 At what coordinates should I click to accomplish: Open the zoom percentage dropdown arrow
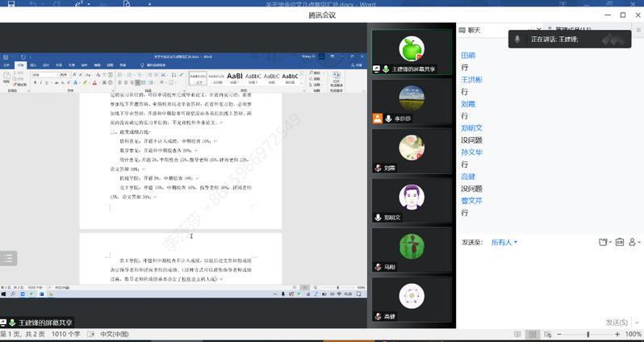pos(634,334)
